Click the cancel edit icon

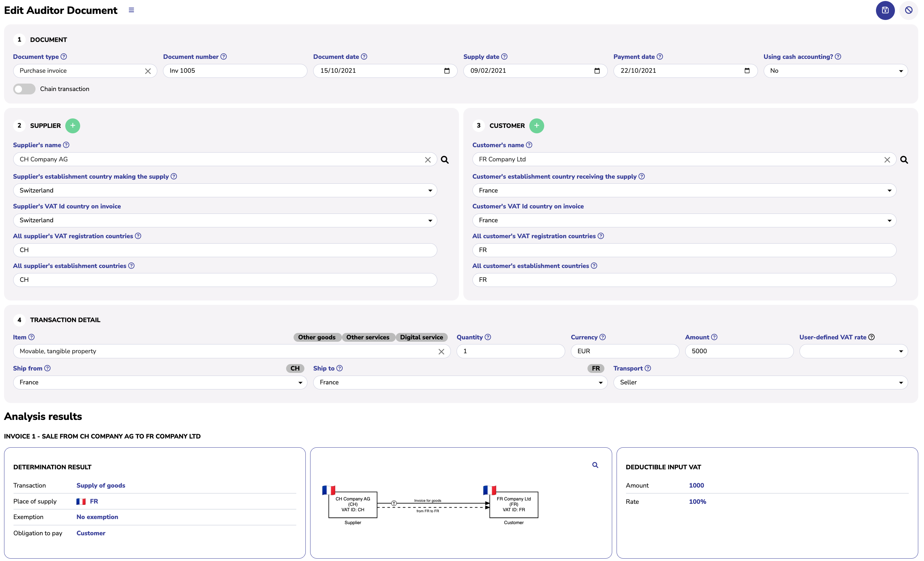pos(908,10)
